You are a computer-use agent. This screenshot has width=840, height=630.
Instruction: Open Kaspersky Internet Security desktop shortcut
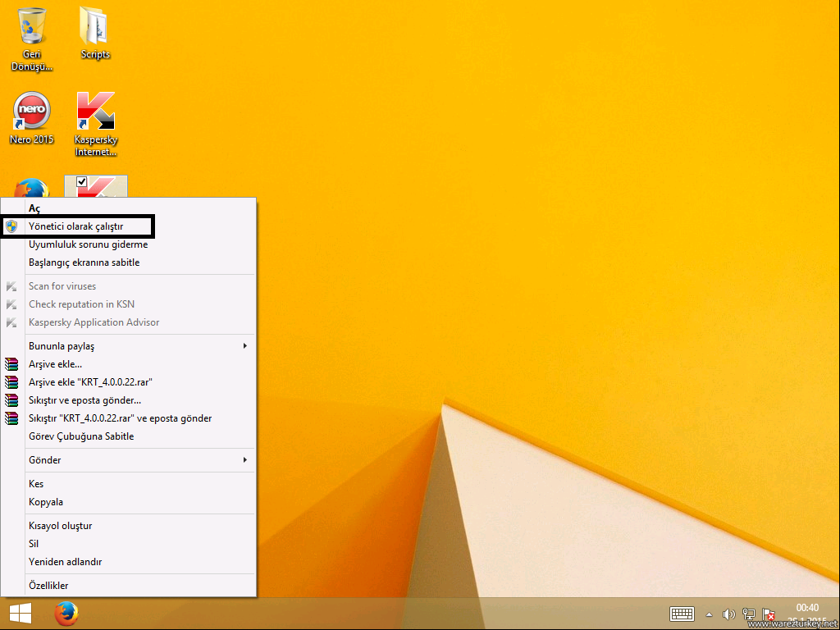click(x=96, y=112)
